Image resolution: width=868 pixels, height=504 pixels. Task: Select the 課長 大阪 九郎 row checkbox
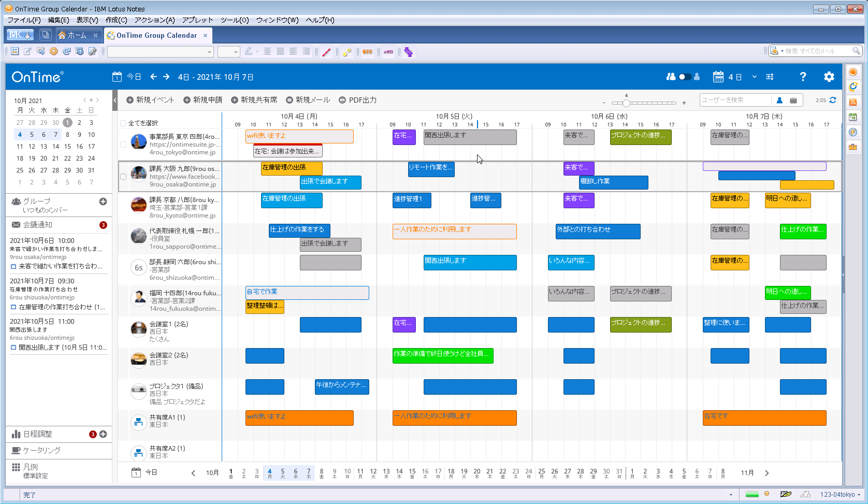[x=123, y=177]
